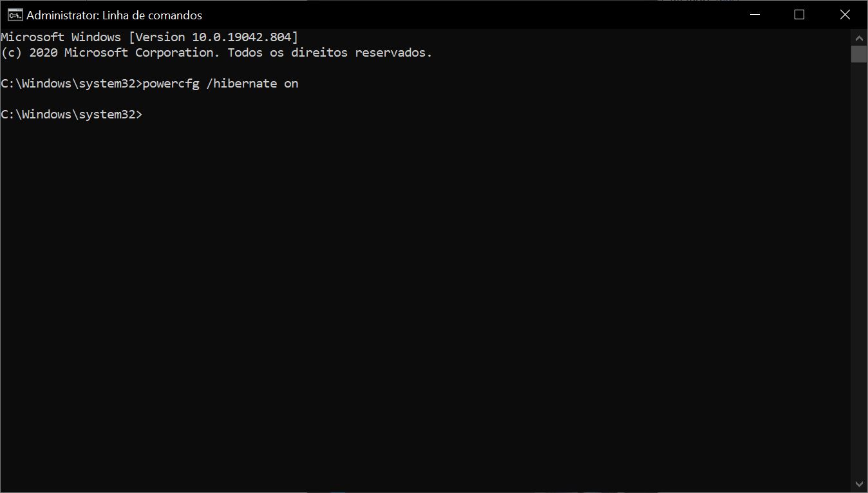Click the first 'C:\Windows\system32>' prompt
This screenshot has height=493, width=868.
[x=71, y=84]
